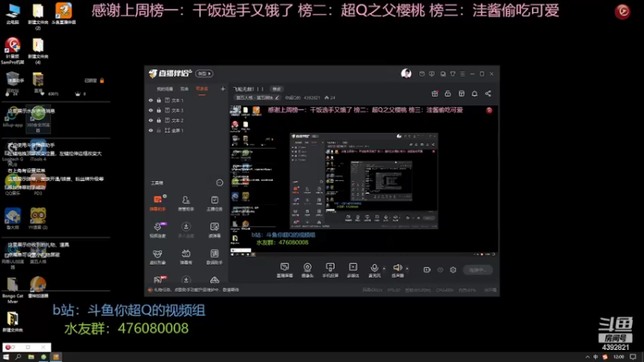Click the record video camera icon
This screenshot has height=362, width=644.
(427, 269)
